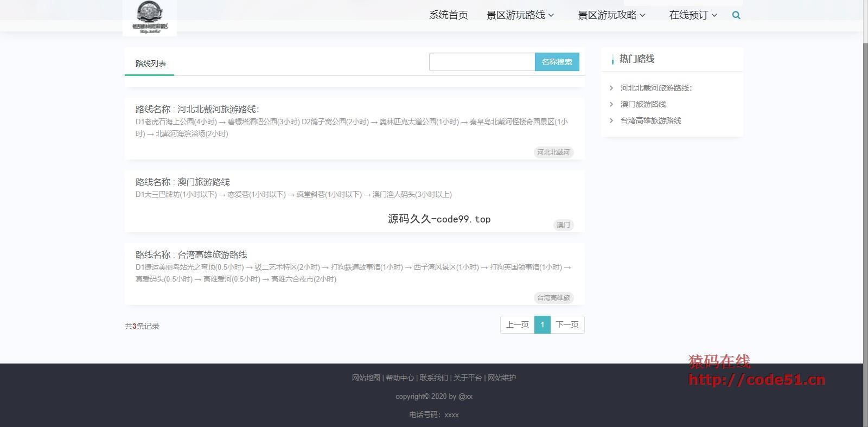This screenshot has height=427, width=868.
Task: Click 上一页 pagination button
Action: [517, 324]
